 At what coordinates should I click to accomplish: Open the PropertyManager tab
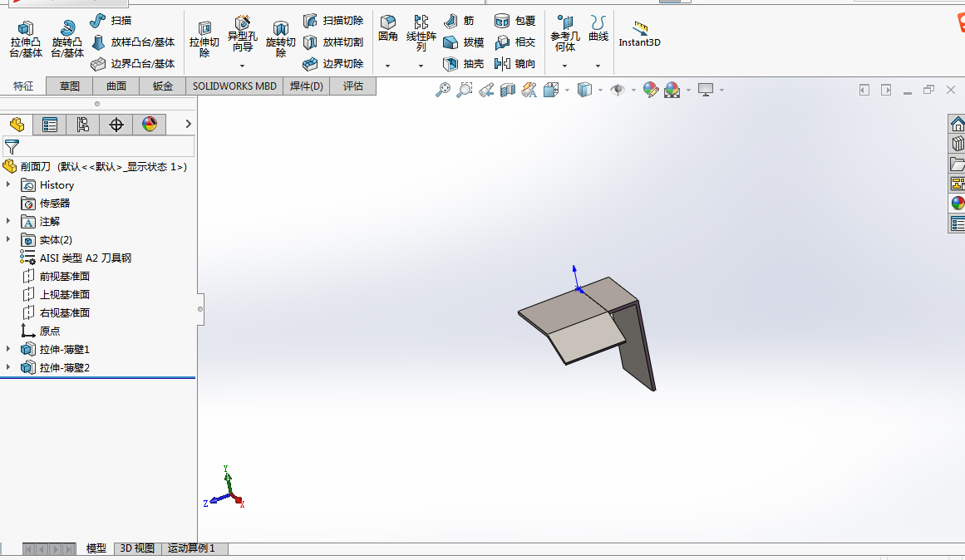pyautogui.click(x=50, y=125)
